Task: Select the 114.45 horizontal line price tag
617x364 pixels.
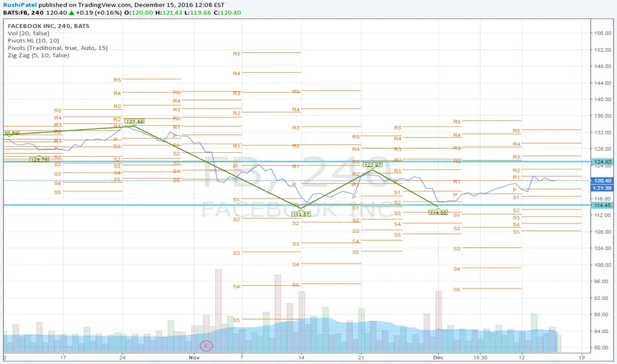Action: pos(602,205)
